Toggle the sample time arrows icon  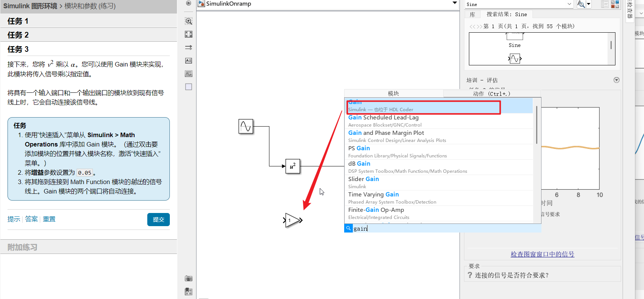coord(189,47)
